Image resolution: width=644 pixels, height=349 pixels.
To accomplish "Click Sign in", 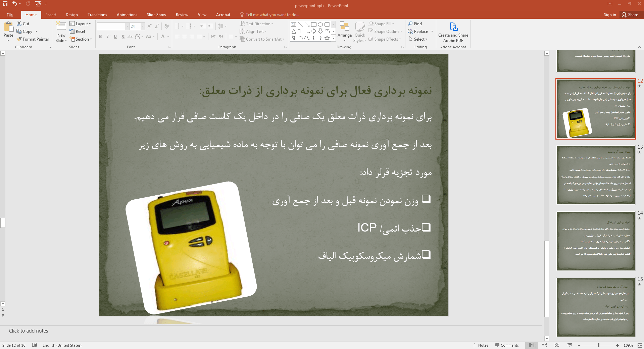I will point(610,15).
